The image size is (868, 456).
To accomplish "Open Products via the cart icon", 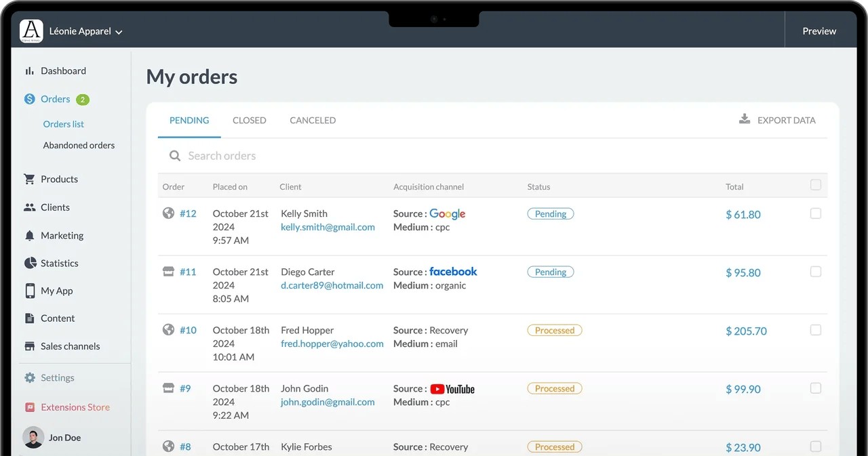I will (29, 180).
